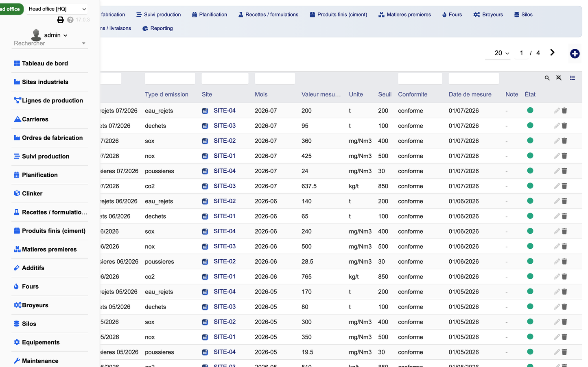The width and height of the screenshot is (588, 367).
Task: Open Additifs in sidebar
Action: click(33, 268)
